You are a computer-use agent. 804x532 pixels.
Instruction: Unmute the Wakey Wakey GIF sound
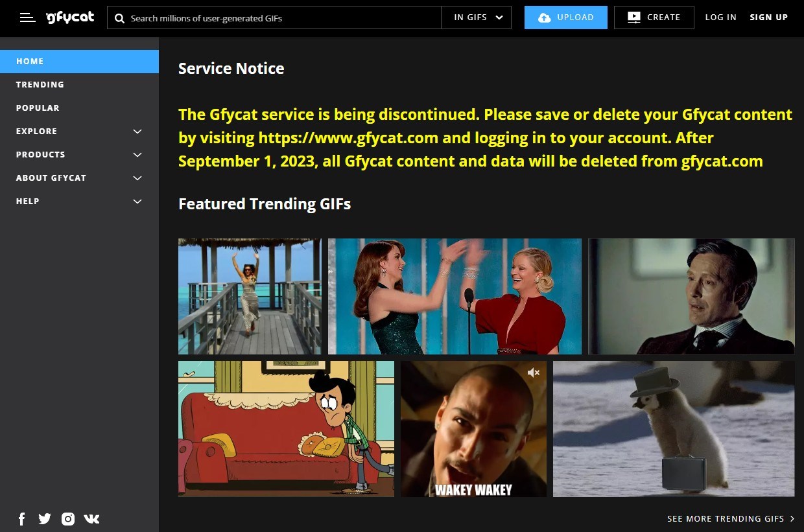pyautogui.click(x=534, y=373)
